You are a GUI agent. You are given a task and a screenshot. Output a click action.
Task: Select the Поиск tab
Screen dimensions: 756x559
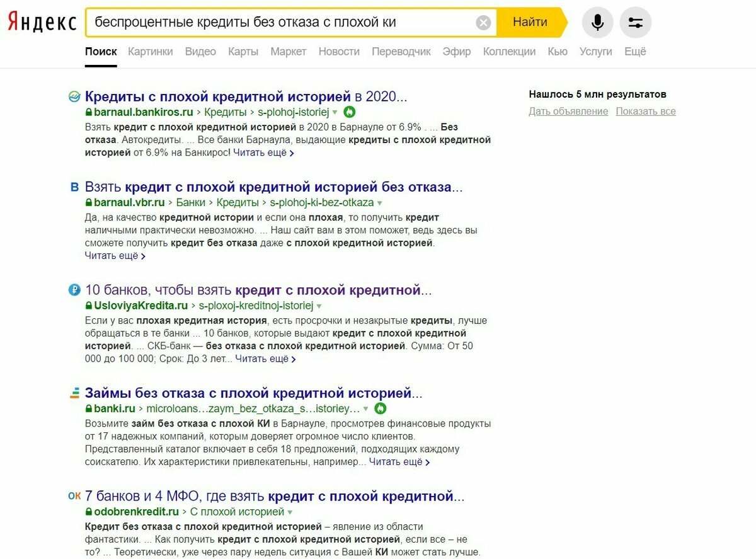click(101, 52)
